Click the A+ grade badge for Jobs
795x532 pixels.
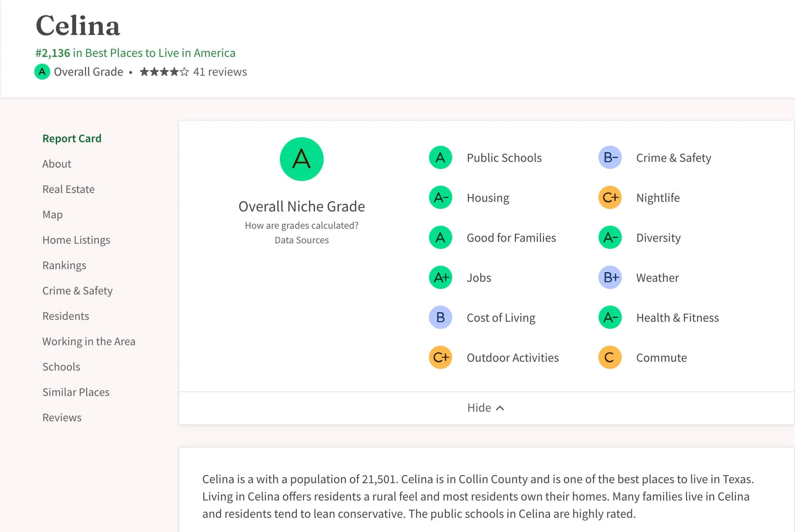tap(440, 278)
